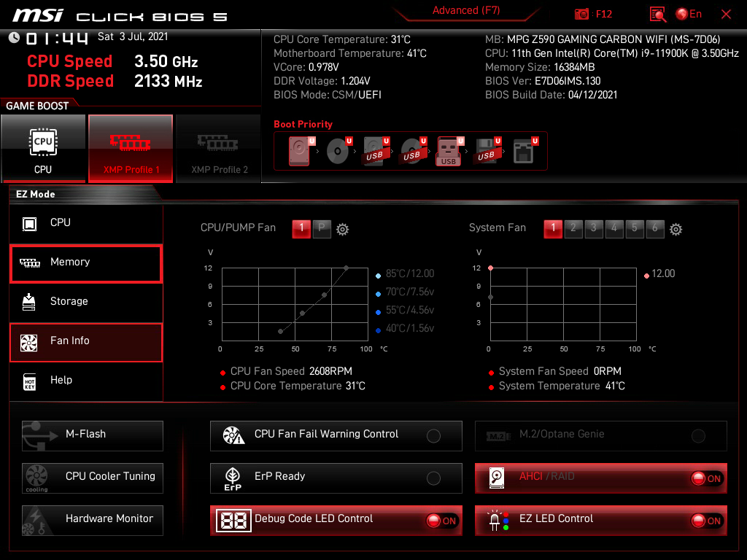Click 85°C/12.00 fan curve point
Screen dimensions: 747x560
(x=347, y=268)
